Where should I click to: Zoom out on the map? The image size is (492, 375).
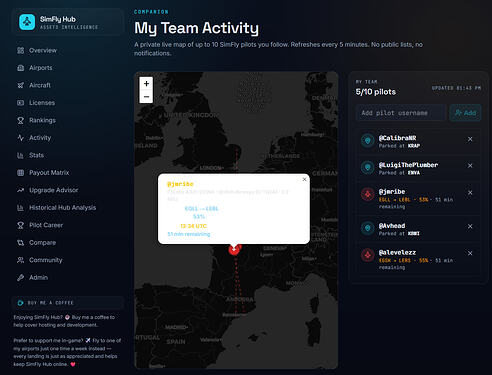tap(146, 97)
